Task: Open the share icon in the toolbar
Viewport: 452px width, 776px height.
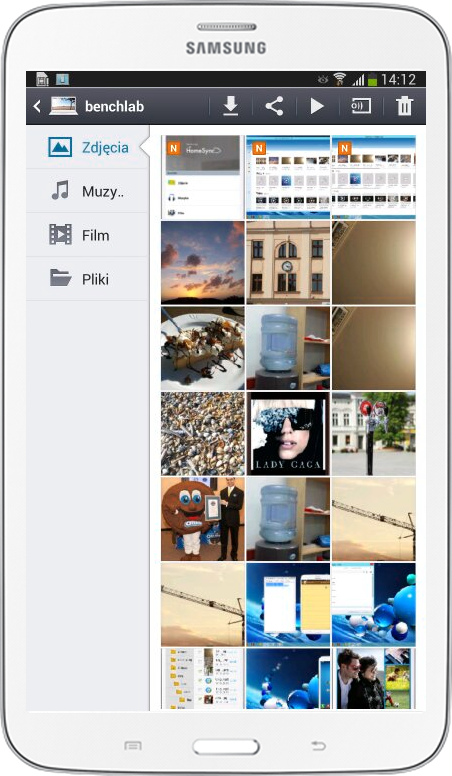Action: (274, 106)
